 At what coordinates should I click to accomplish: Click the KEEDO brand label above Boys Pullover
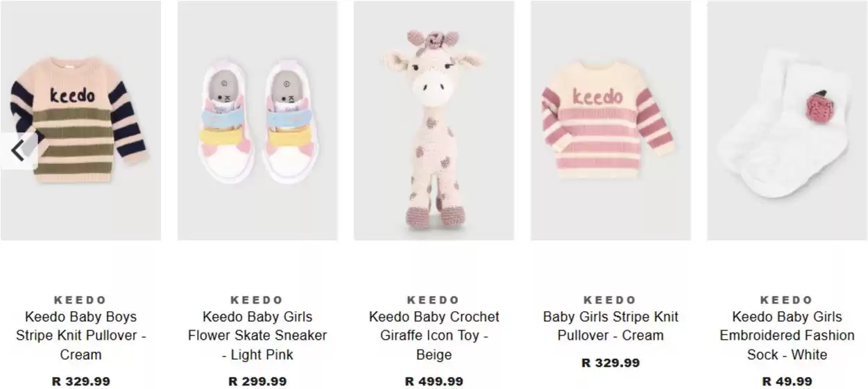(x=80, y=300)
